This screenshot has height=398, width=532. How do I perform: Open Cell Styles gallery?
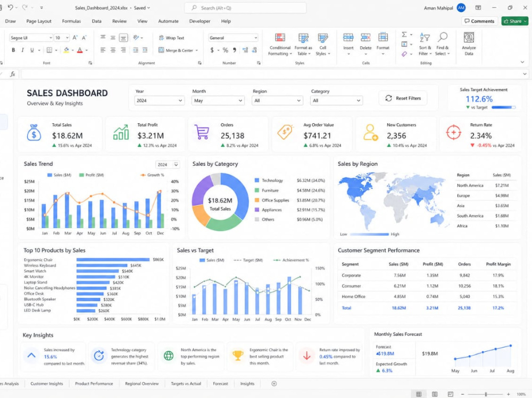pos(323,45)
